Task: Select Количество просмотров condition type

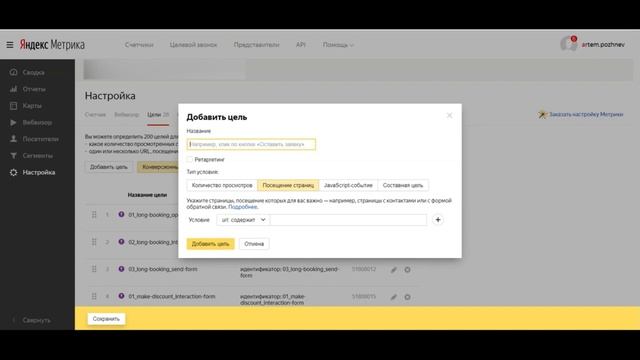Action: 222,185
